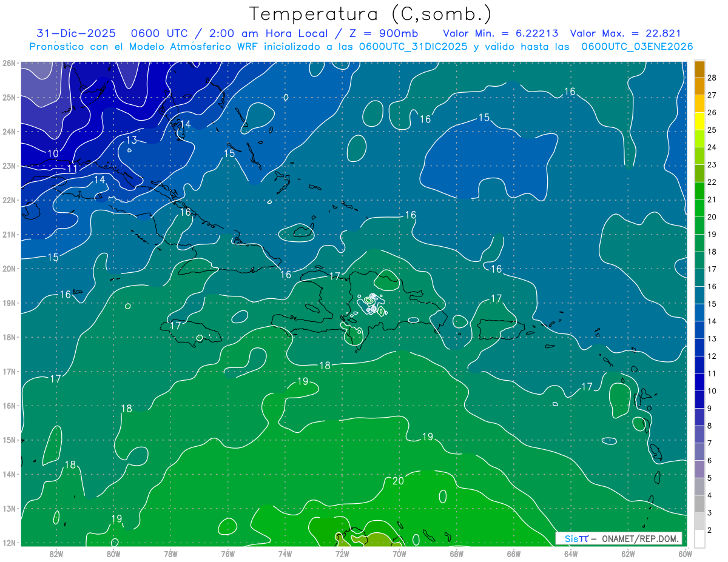The height and width of the screenshot is (562, 728).
Task: Click legend value 4
Action: point(709,495)
